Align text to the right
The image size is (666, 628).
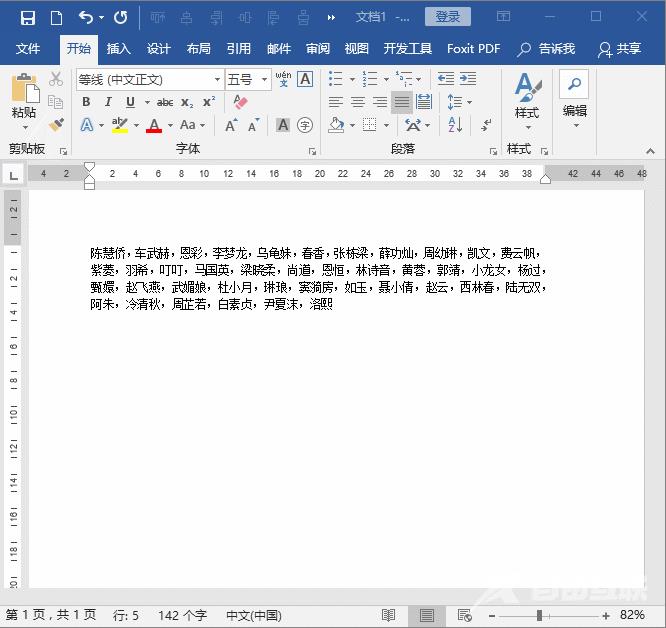380,102
